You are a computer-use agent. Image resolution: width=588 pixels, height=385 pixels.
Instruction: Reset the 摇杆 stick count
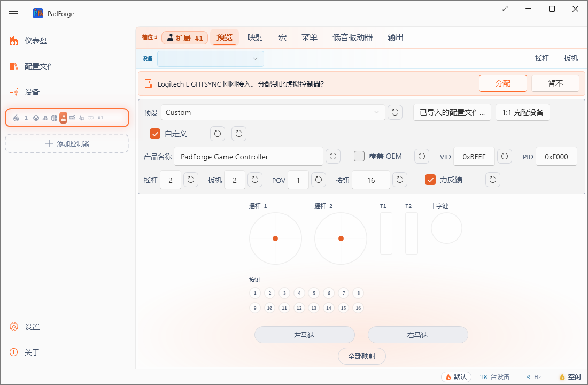pyautogui.click(x=190, y=180)
